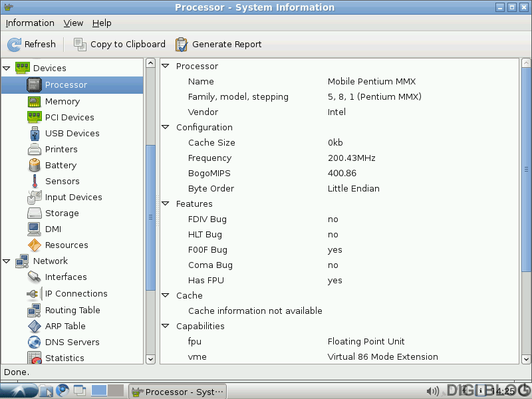The width and height of the screenshot is (532, 399).
Task: Click the DMI computer icon
Action: (35, 229)
